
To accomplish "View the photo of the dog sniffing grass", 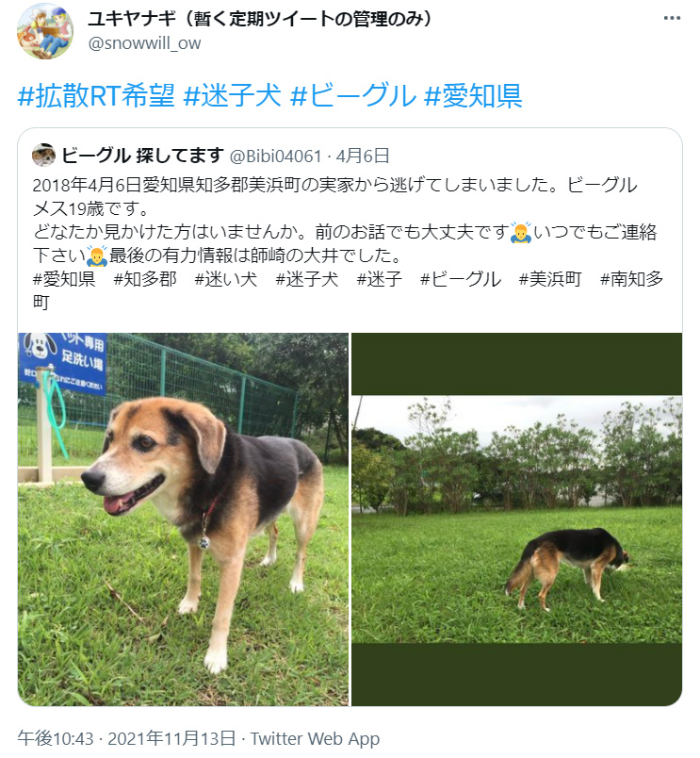I will (x=517, y=519).
